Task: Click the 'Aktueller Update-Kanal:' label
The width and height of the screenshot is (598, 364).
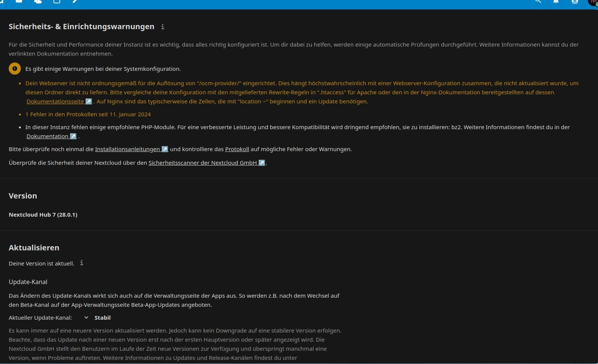Action: 40,318
